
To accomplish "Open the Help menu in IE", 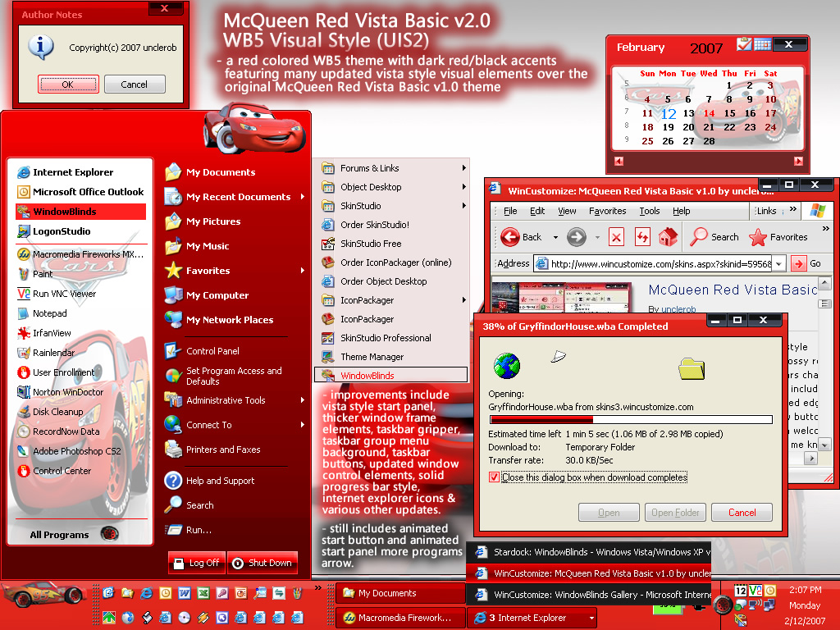I will coord(682,211).
